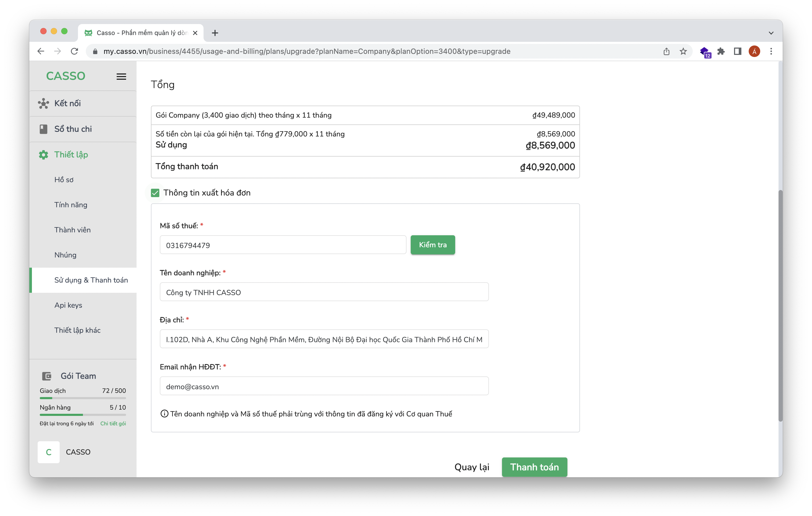The height and width of the screenshot is (516, 812).
Task: Click the page vertical scrollbar
Action: [780, 303]
